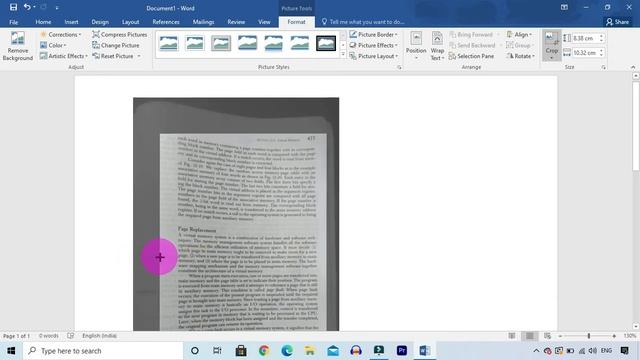This screenshot has width=640, height=360.
Task: Click the Undo arrow icon
Action: coord(27,7)
